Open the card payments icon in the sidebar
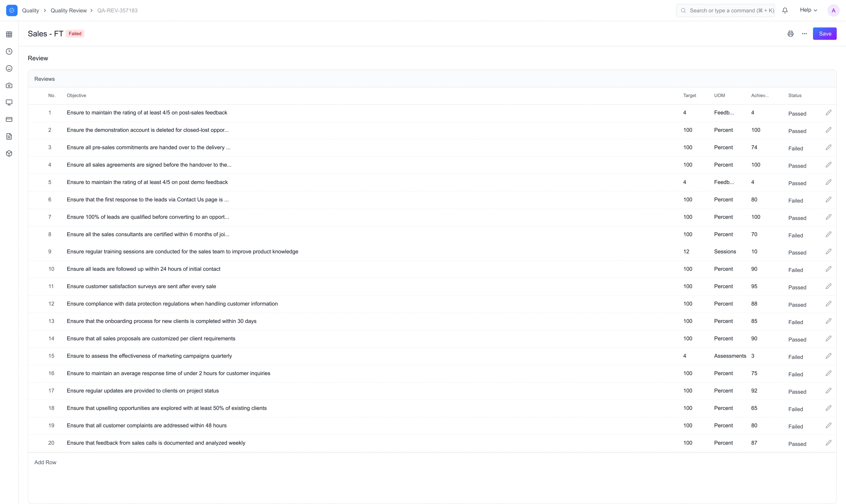 9,119
